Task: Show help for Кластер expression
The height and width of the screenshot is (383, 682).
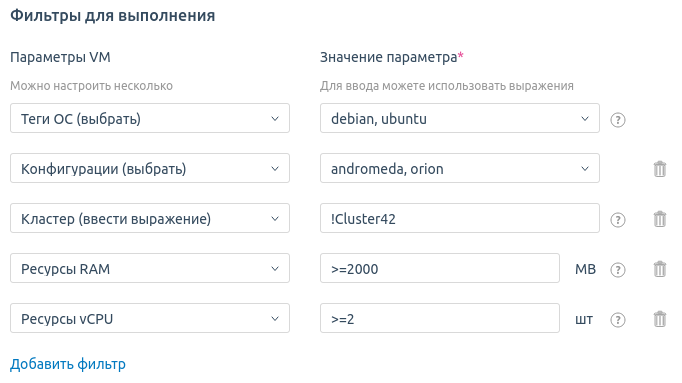Action: click(618, 220)
